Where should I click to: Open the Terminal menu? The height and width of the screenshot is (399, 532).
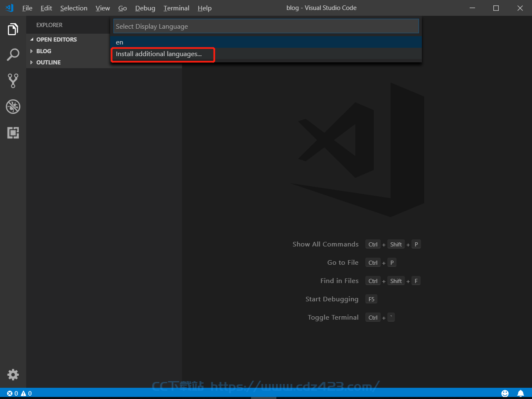tap(176, 8)
